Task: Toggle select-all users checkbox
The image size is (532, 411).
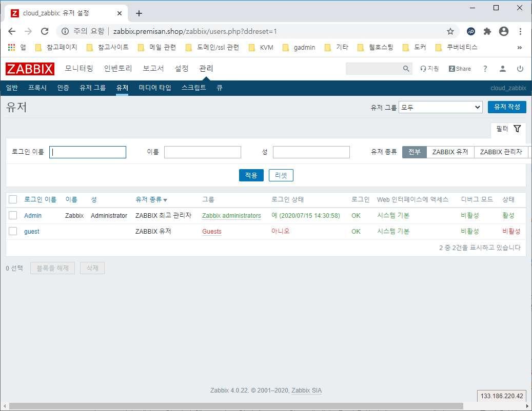Action: click(13, 199)
